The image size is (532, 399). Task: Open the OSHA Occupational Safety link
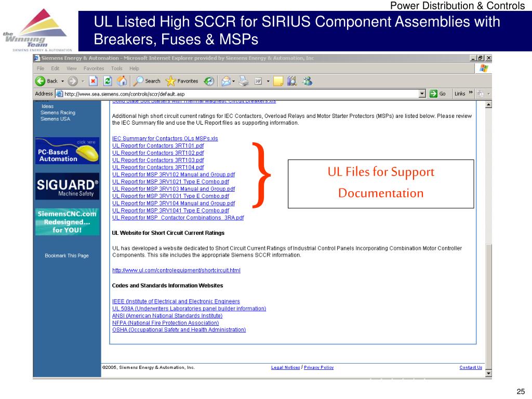179,329
